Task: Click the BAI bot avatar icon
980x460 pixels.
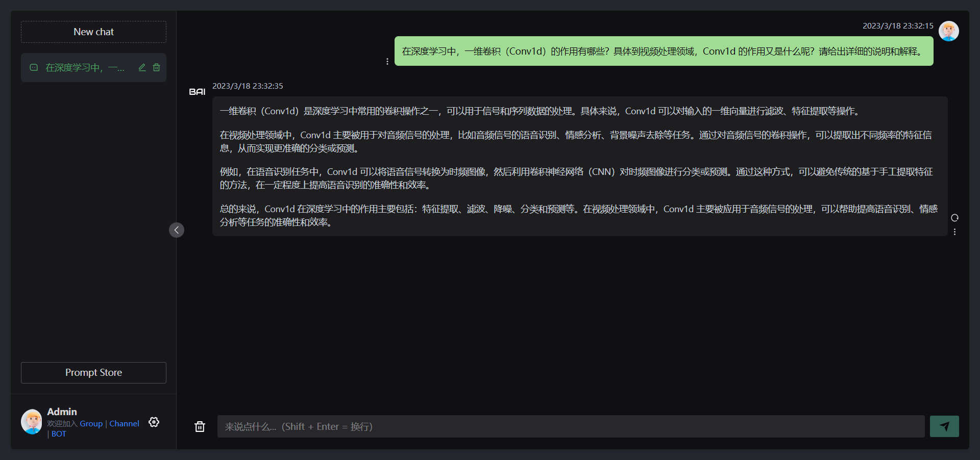Action: click(x=197, y=91)
